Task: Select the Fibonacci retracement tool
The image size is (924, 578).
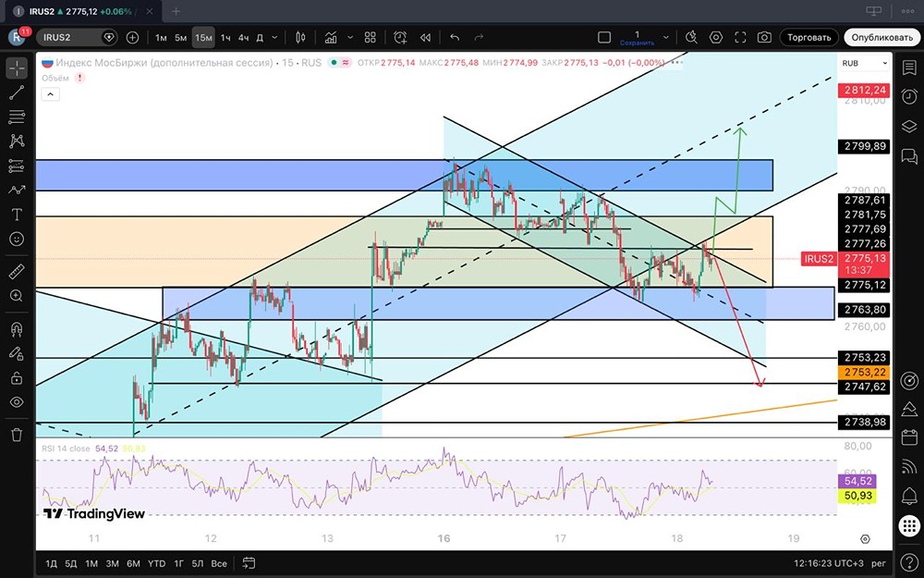Action: (x=17, y=117)
